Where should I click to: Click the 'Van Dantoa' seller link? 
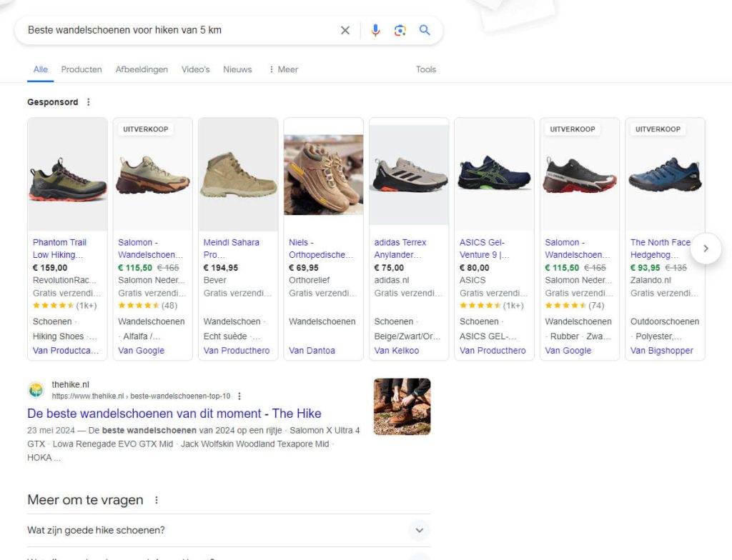[312, 351]
